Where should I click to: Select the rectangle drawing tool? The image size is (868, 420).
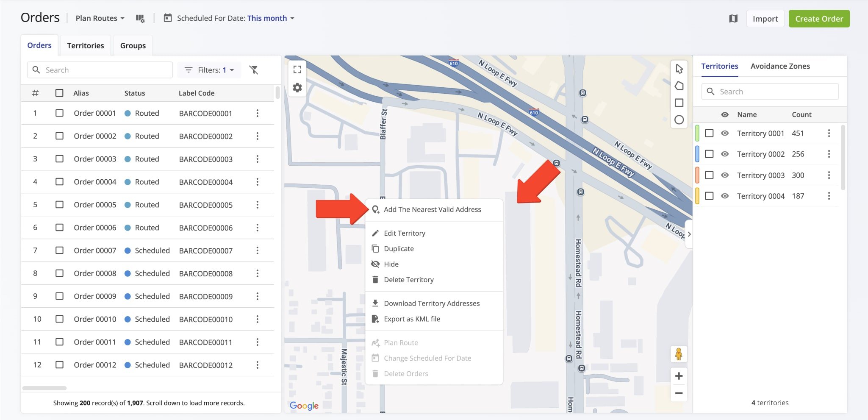point(679,103)
